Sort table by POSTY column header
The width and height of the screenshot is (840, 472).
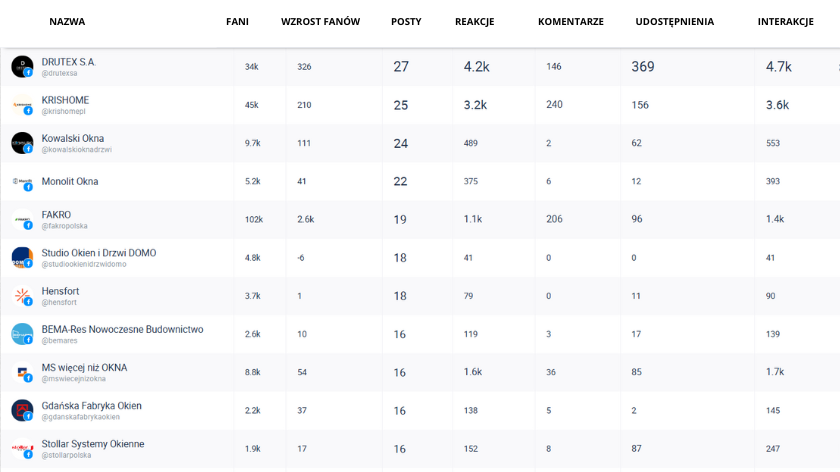pos(406,22)
